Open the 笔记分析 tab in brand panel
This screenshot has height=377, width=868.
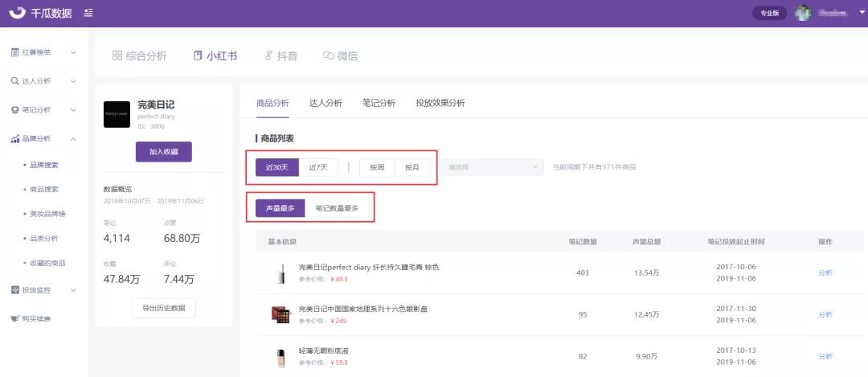pos(379,103)
